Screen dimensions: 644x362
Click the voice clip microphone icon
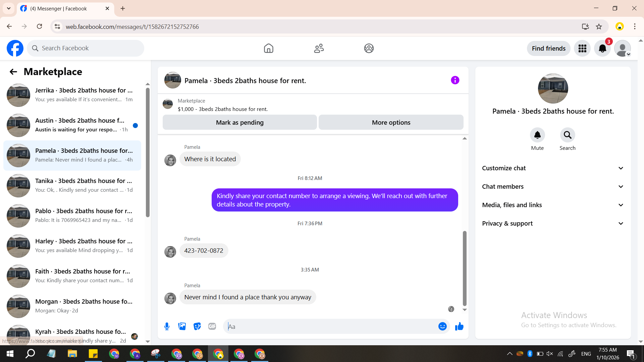(167, 326)
